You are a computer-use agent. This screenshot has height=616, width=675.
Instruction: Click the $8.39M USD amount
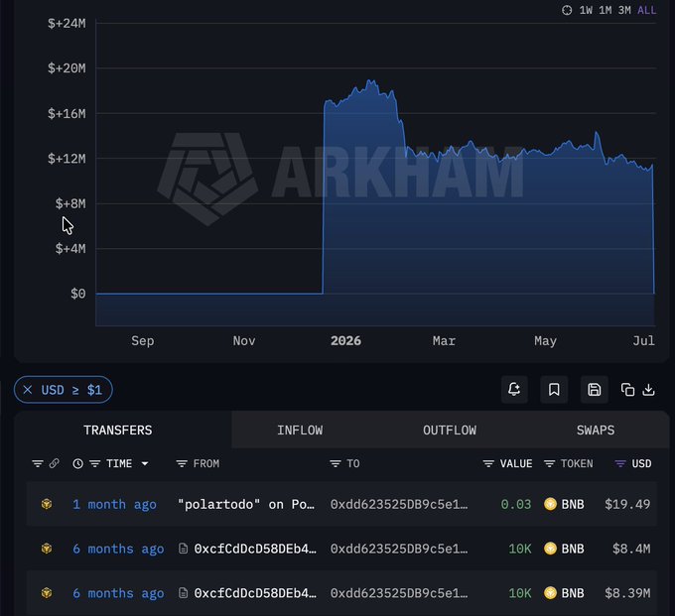click(627, 593)
